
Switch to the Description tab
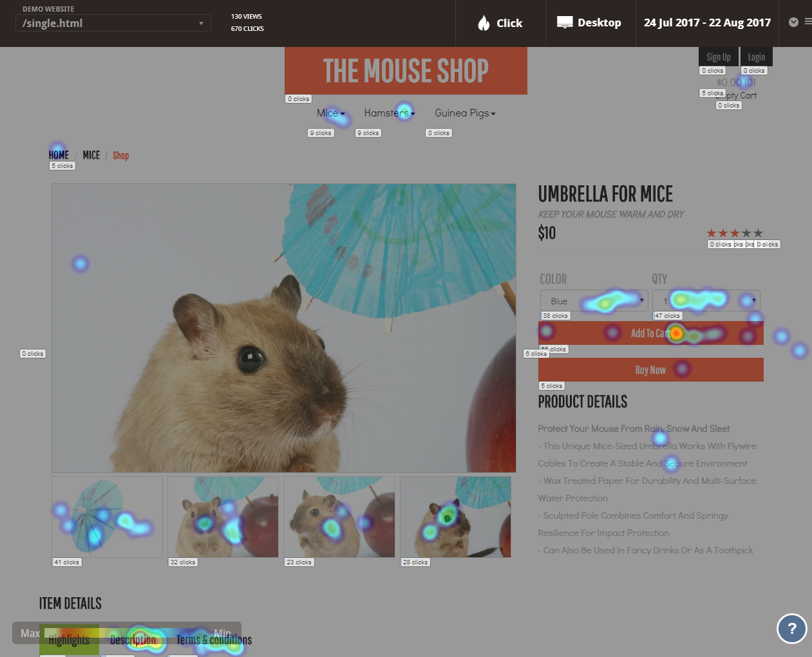click(133, 640)
